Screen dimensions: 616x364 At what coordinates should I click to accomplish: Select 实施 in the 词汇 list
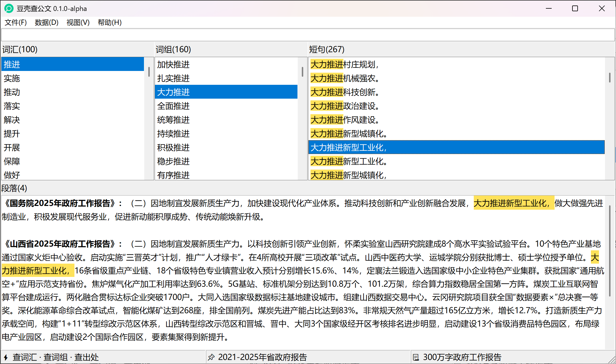point(12,78)
